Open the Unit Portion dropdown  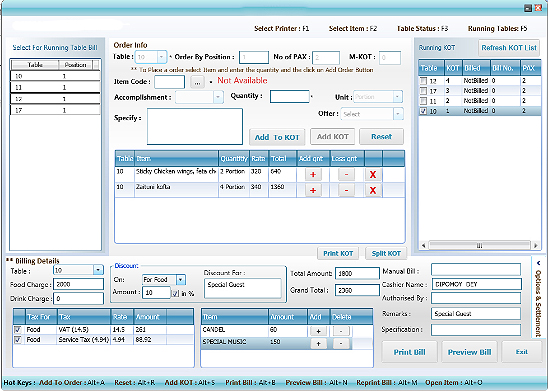[x=397, y=96]
